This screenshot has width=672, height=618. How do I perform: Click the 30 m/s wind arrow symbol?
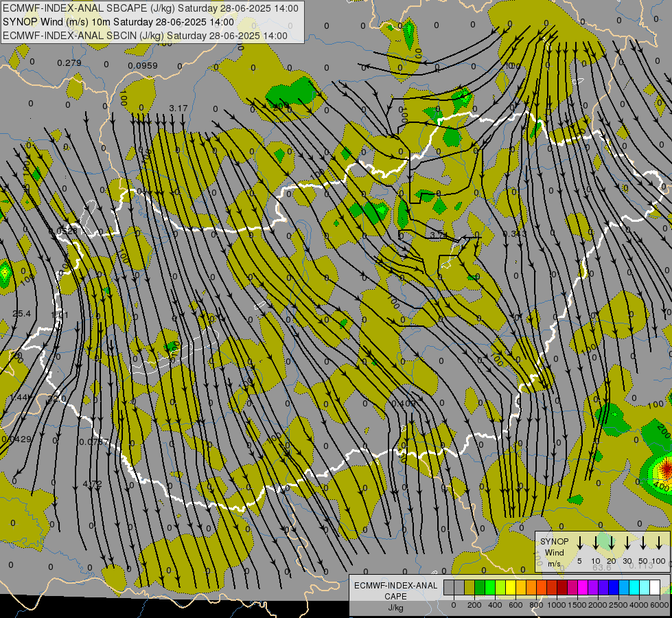(627, 543)
